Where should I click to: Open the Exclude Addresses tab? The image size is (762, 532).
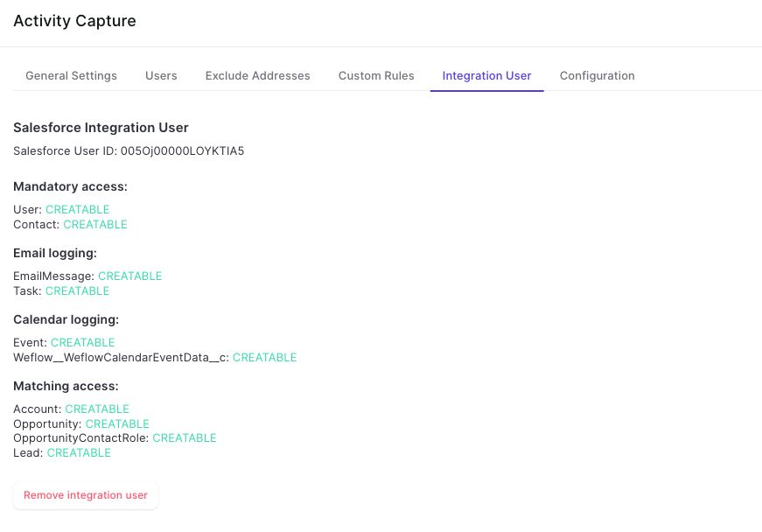click(x=257, y=76)
